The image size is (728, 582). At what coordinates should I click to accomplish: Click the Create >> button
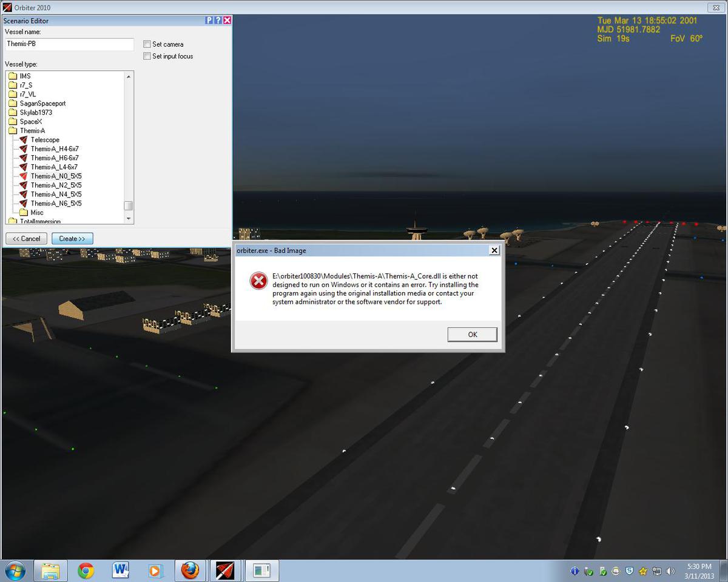click(x=72, y=239)
